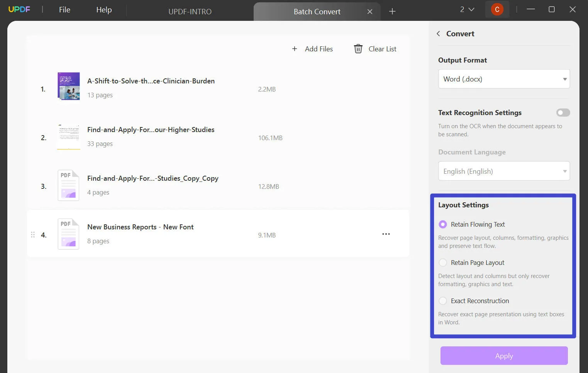This screenshot has width=588, height=373.
Task: Click the Convert panel title
Action: [x=460, y=34]
